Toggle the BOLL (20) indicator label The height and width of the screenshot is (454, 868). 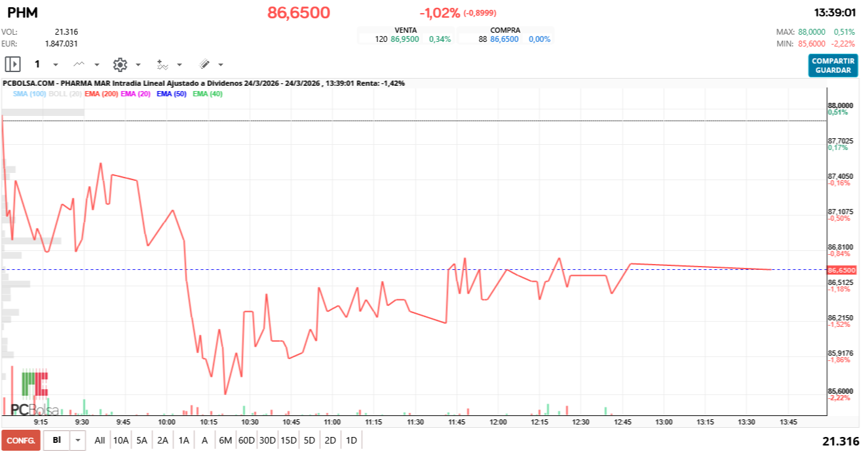coord(66,94)
